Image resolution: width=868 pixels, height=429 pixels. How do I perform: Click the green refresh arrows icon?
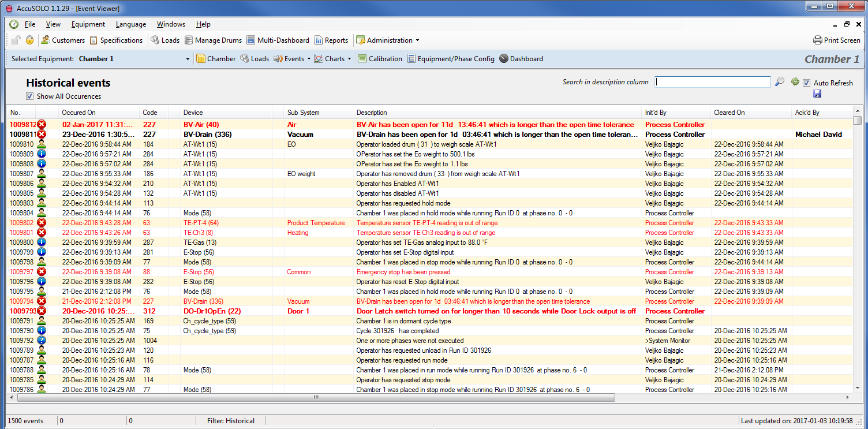pos(795,82)
